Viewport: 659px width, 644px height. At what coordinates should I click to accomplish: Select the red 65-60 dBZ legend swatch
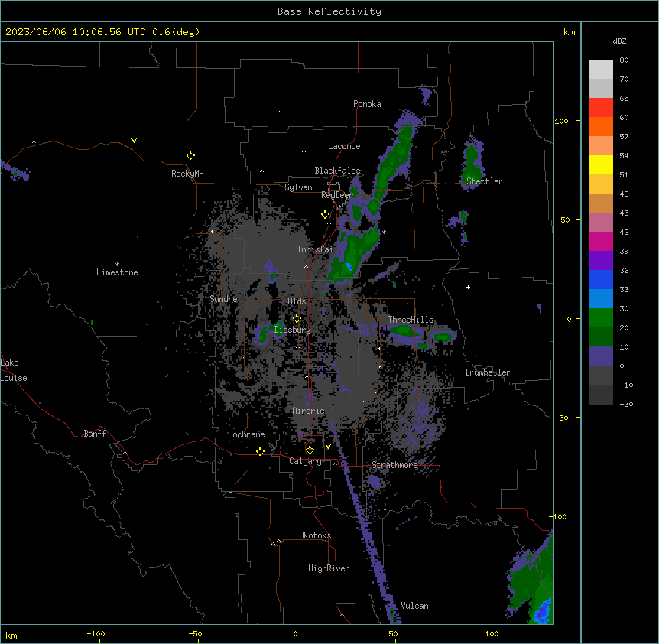pos(601,108)
